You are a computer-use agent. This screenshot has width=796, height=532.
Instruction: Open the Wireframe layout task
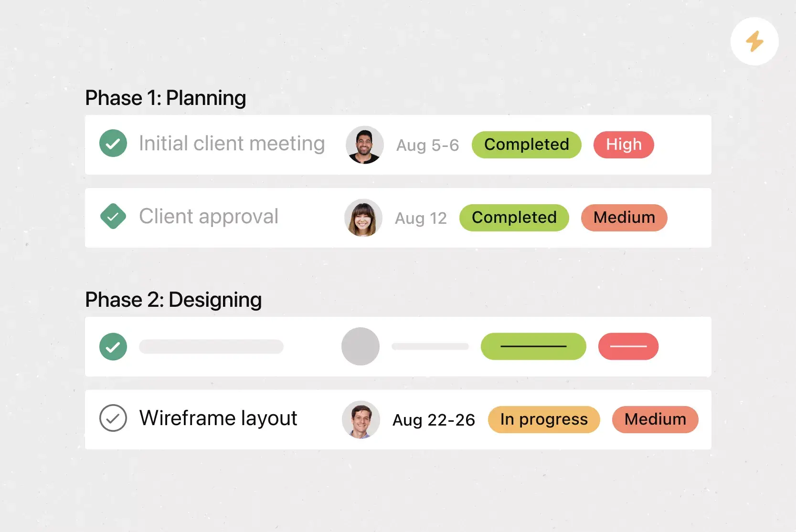(x=218, y=418)
